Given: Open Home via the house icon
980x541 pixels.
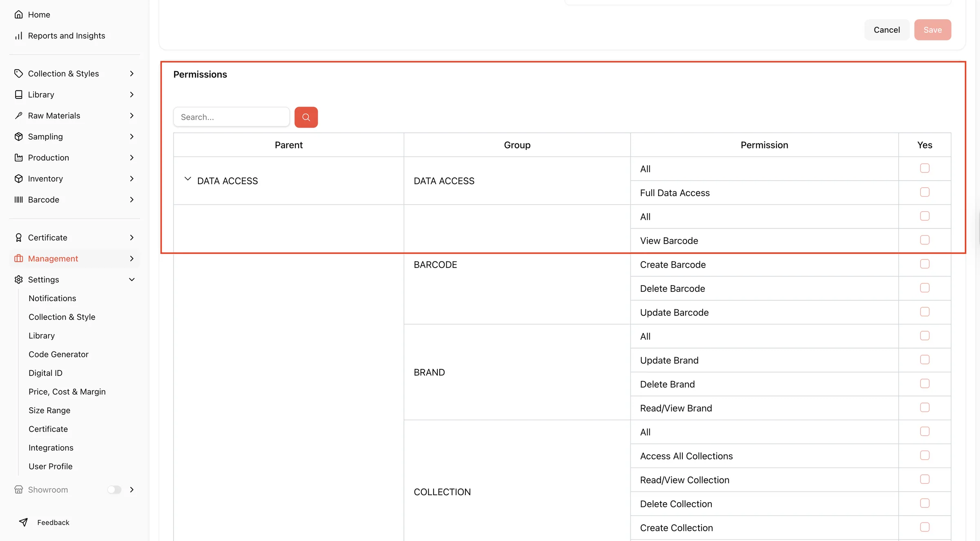Looking at the screenshot, I should (18, 15).
